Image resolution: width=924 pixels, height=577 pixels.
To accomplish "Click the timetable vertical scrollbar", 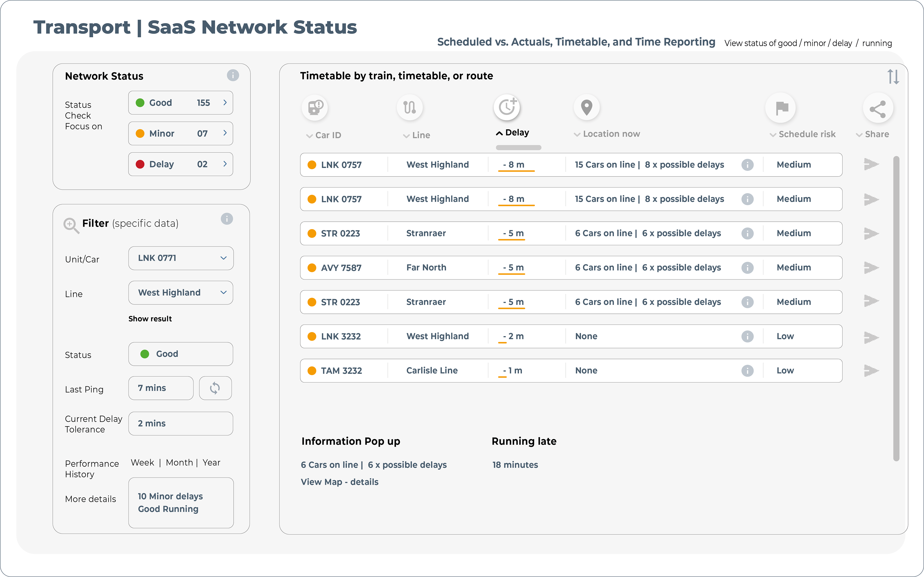I will (896, 308).
